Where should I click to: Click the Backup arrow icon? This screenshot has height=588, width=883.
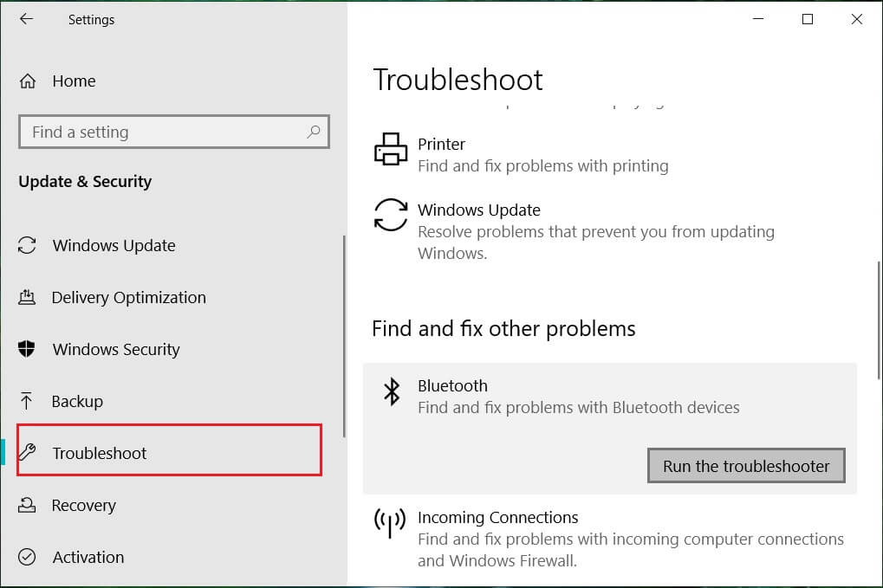click(27, 401)
